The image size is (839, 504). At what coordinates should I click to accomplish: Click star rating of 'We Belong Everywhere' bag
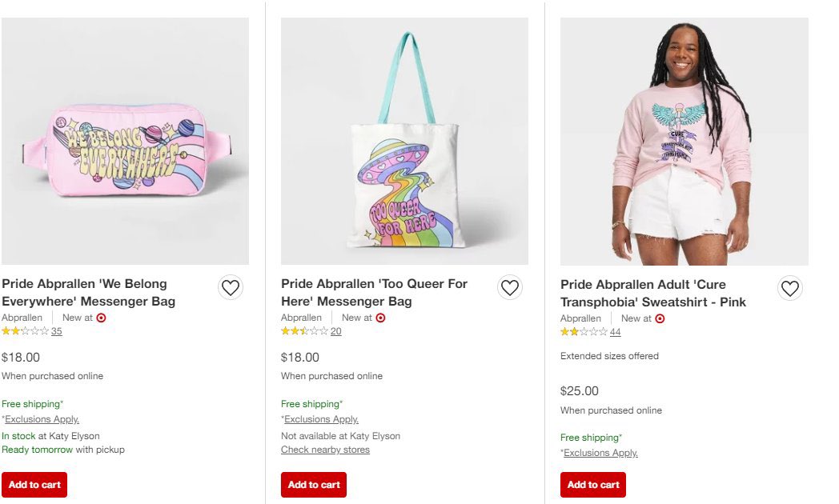(x=25, y=331)
